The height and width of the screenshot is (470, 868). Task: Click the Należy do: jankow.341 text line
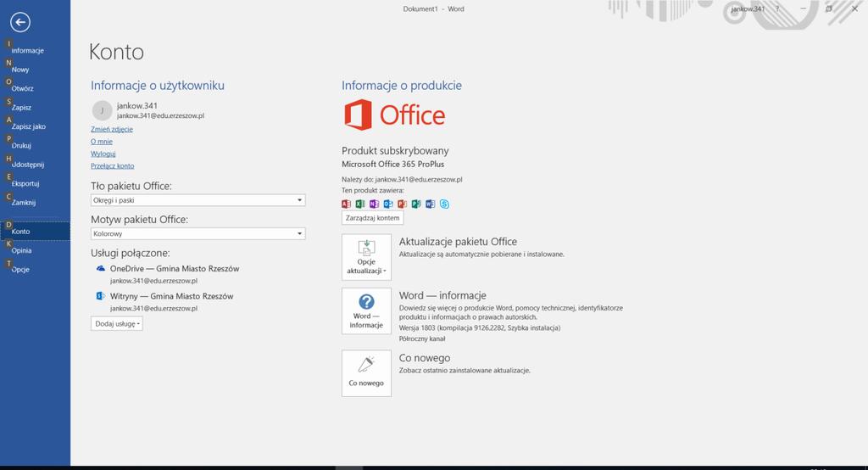(402, 180)
